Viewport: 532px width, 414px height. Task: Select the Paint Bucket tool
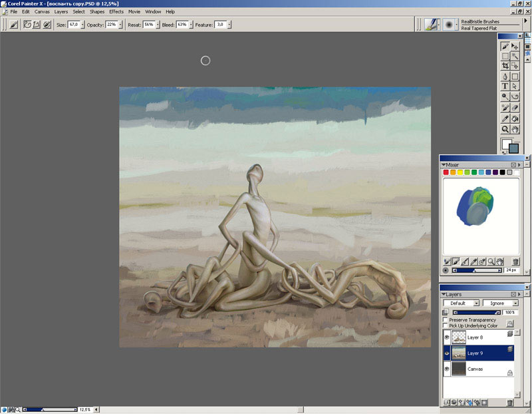[515, 118]
